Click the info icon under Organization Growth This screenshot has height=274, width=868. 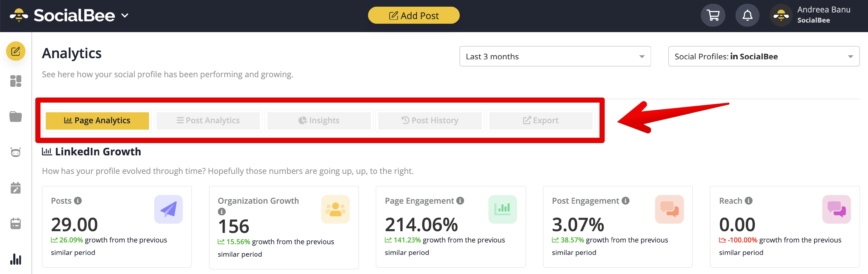click(221, 212)
